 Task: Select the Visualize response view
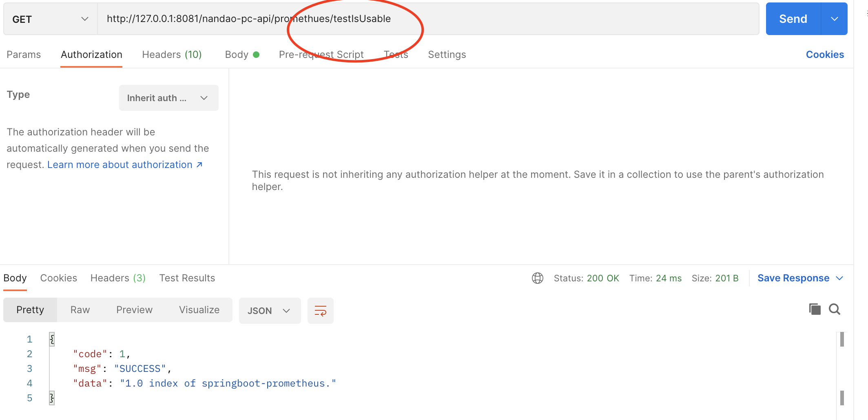[x=199, y=309]
